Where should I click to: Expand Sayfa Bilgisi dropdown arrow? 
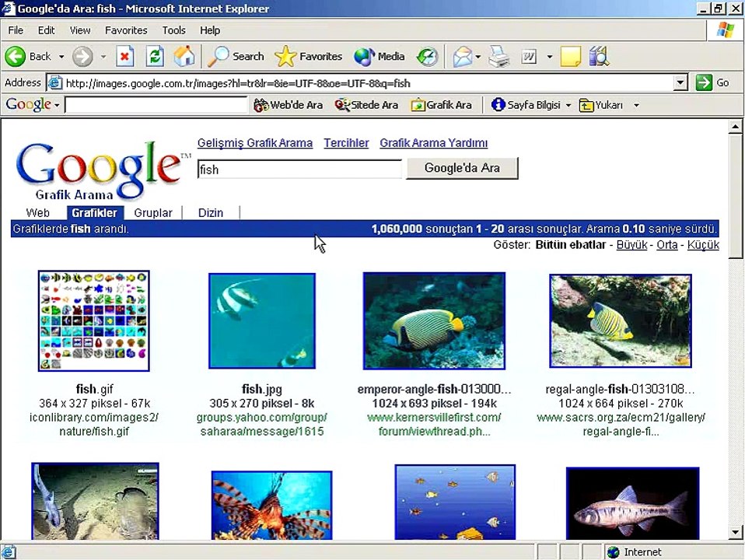[x=568, y=105]
